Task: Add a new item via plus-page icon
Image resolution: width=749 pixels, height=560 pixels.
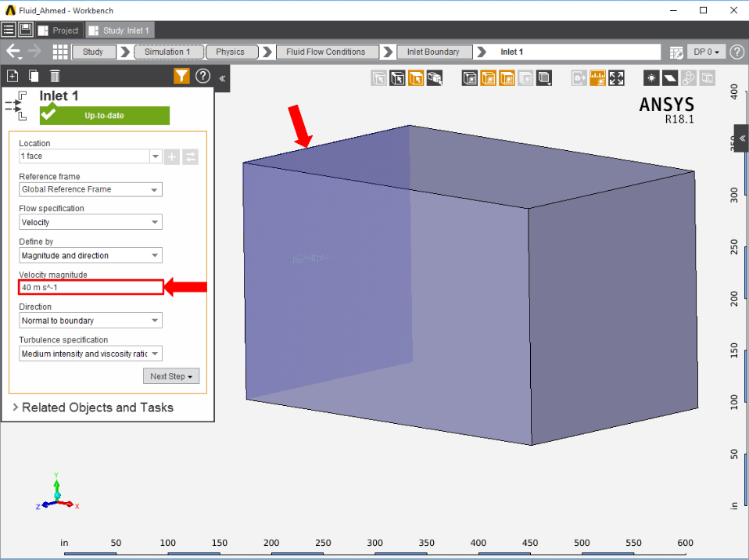Action: [x=13, y=76]
